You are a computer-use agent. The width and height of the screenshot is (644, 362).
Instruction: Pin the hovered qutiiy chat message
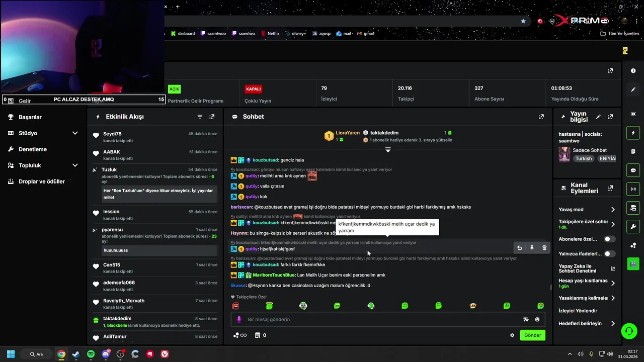[532, 248]
